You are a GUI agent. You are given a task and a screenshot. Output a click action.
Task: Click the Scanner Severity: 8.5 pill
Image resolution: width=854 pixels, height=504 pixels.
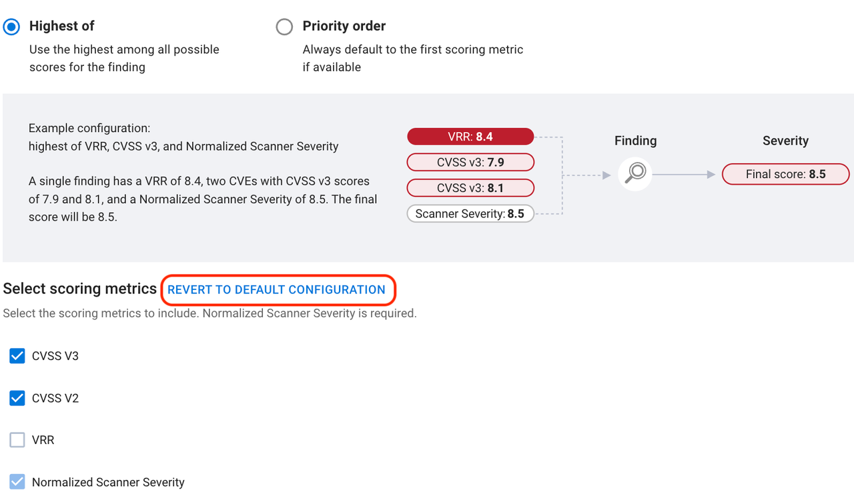470,214
